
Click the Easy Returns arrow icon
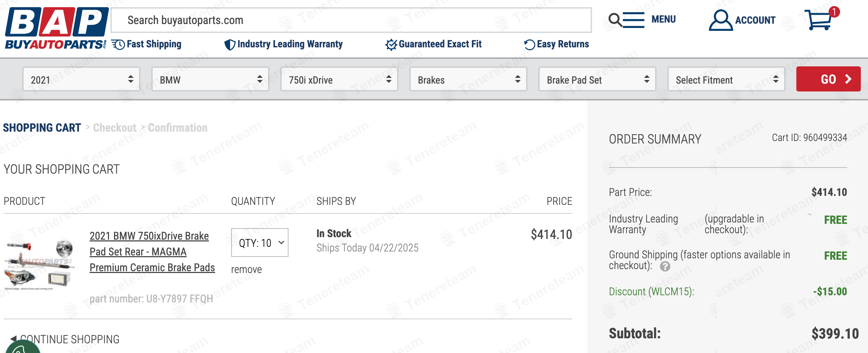click(x=529, y=44)
